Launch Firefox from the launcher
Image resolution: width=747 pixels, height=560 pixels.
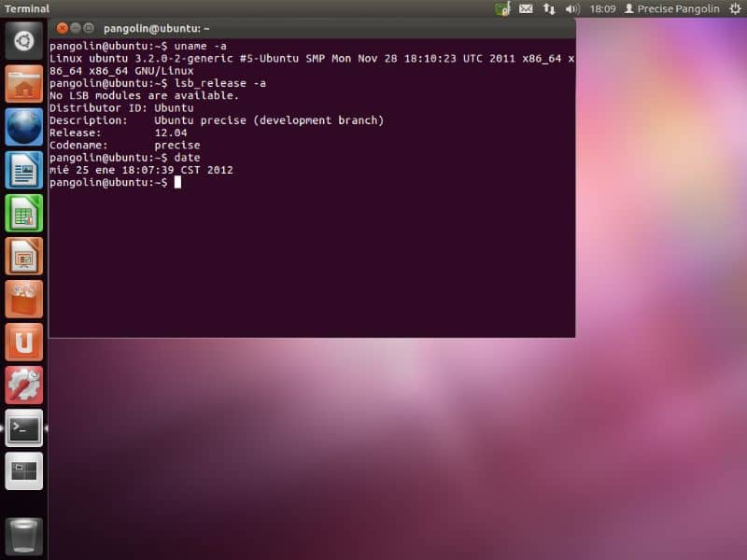23,125
